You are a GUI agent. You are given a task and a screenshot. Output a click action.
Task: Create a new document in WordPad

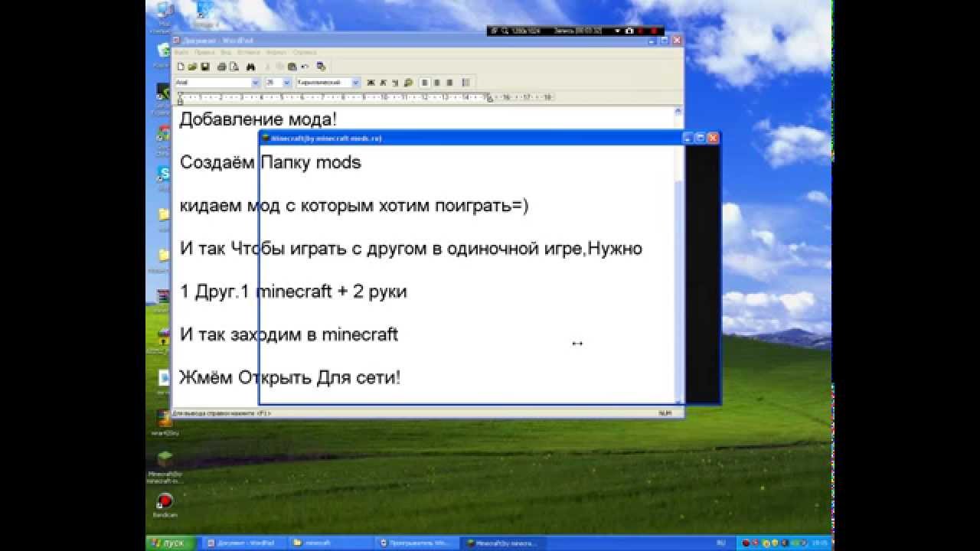(x=181, y=67)
